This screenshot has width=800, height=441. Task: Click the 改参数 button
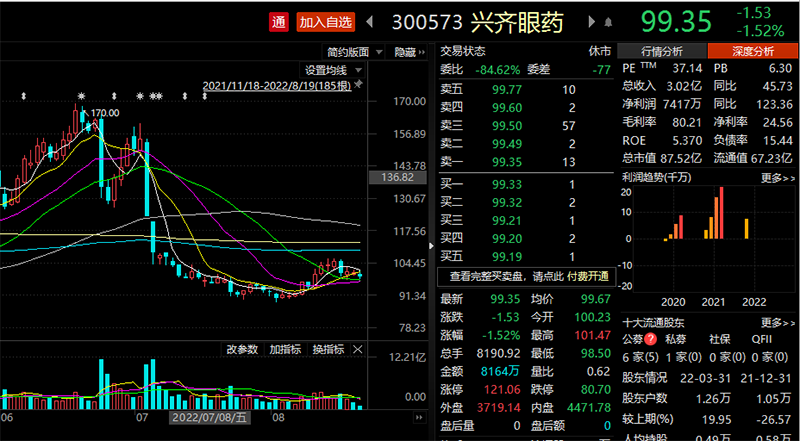pyautogui.click(x=241, y=350)
